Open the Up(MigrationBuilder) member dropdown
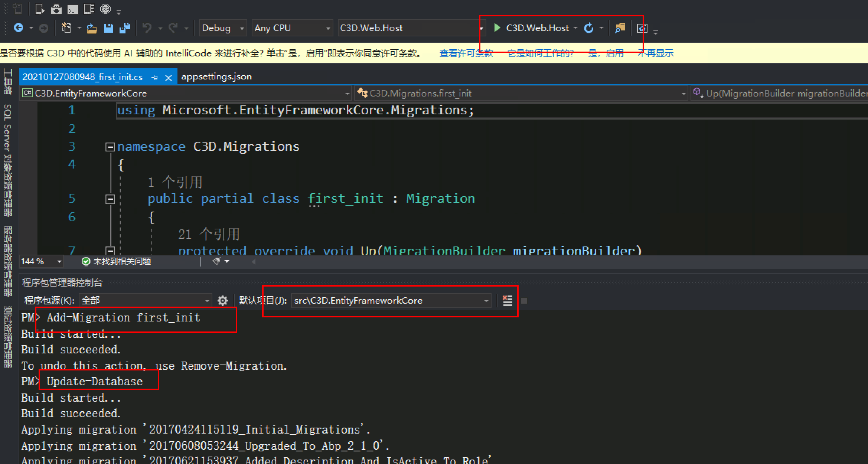 point(780,93)
